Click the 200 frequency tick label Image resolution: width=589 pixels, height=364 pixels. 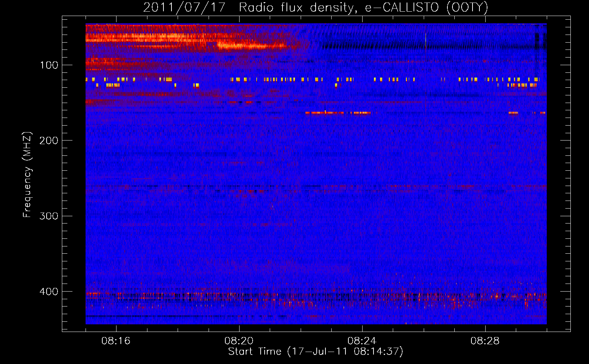point(49,141)
